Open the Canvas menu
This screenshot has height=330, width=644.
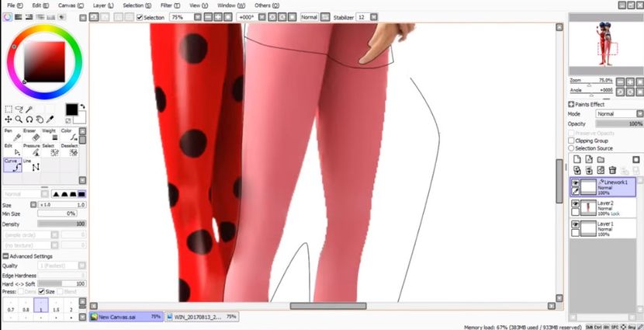tap(71, 5)
